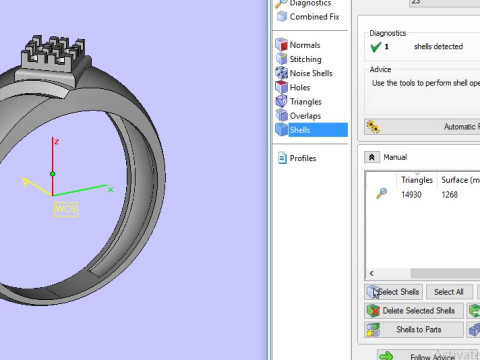480x360 pixels.
Task: Click the Normals icon
Action: [282, 45]
